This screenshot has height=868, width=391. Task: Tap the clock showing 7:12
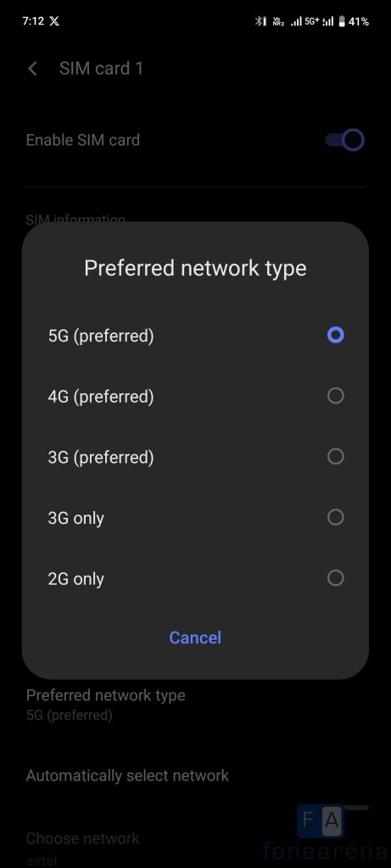(33, 21)
